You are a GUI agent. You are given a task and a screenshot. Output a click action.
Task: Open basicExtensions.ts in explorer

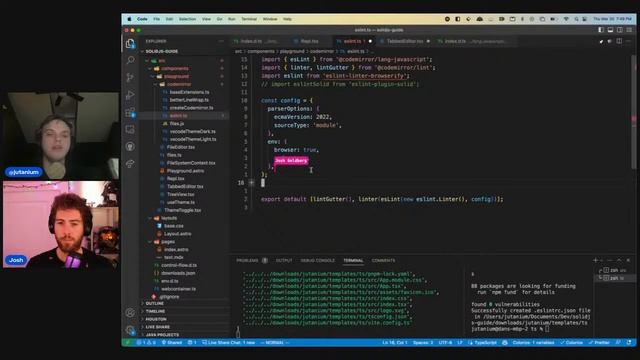(x=189, y=92)
